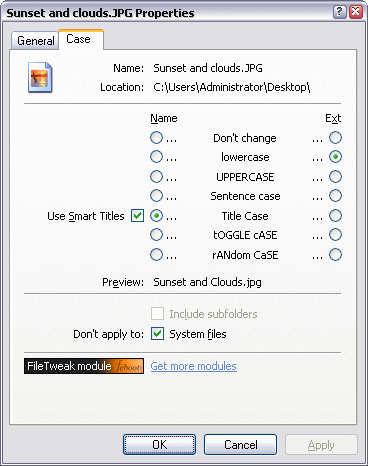This screenshot has width=368, height=466.
Task: Click the file name Sunset and clouds.JPG
Action: pyautogui.click(x=208, y=68)
